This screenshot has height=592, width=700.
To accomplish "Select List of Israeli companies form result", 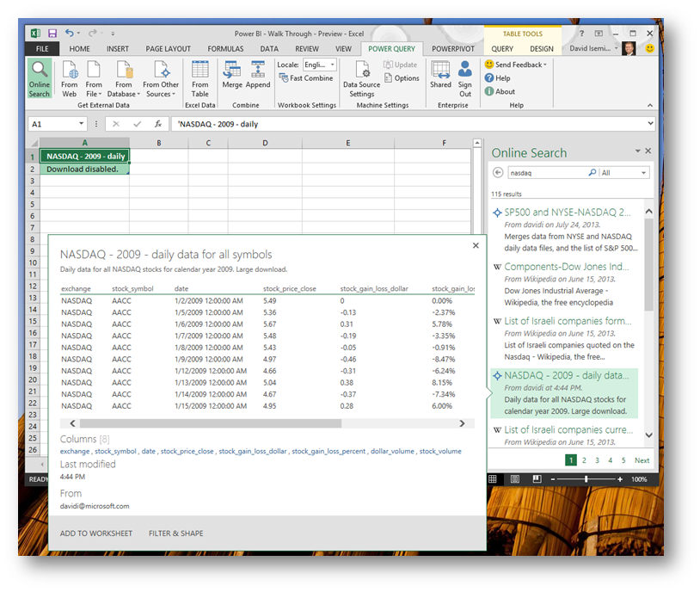I will tap(568, 321).
